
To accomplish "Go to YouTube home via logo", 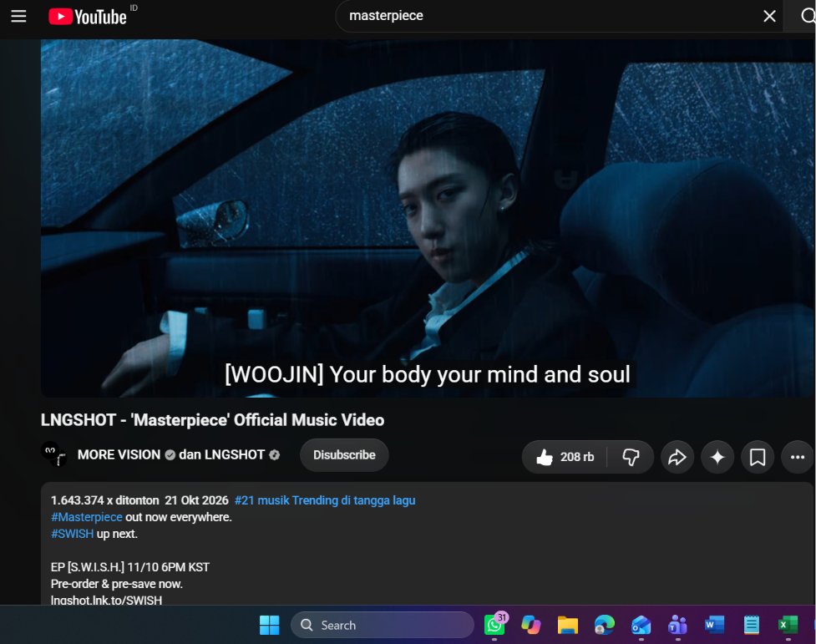I will pyautogui.click(x=88, y=17).
